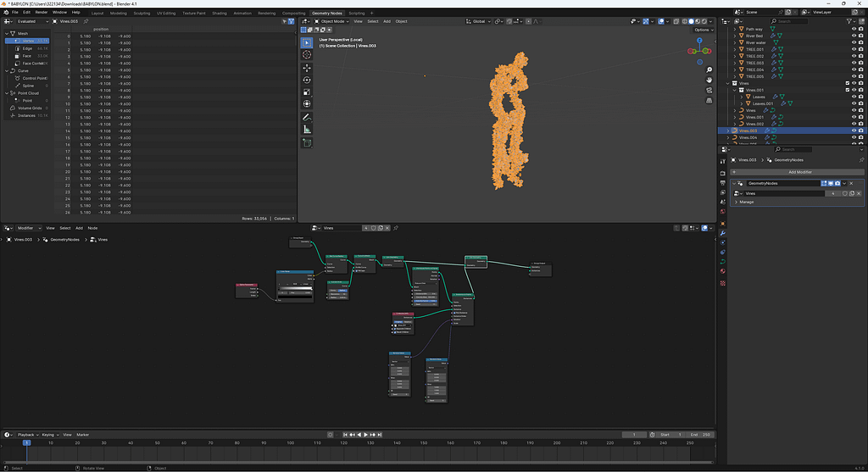
Task: Toggle camera view icon in viewport
Action: tap(709, 90)
